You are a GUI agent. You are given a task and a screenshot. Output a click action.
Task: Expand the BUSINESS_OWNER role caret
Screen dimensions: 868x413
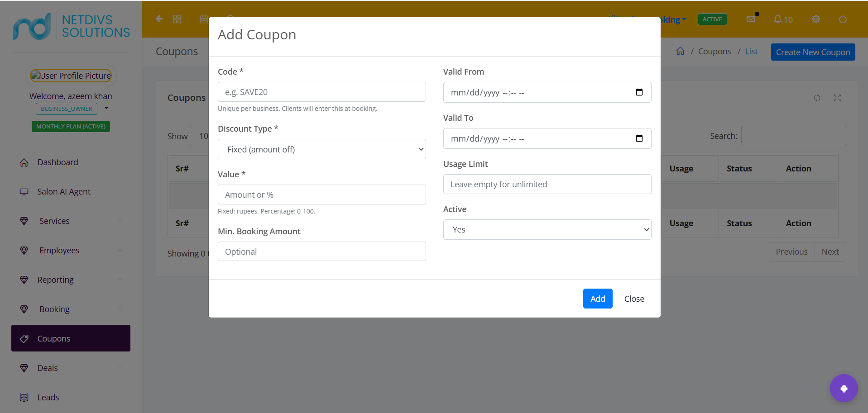point(106,108)
